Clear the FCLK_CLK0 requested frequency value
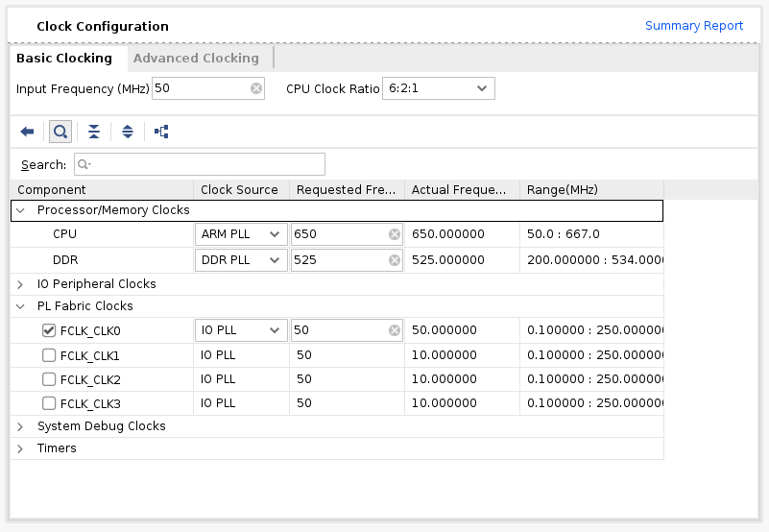Viewport: 769px width, 532px height. pos(395,330)
